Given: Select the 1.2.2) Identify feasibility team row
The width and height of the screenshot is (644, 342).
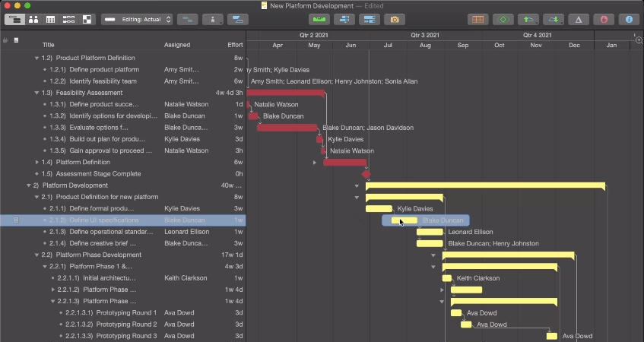Looking at the screenshot, I should [x=123, y=81].
